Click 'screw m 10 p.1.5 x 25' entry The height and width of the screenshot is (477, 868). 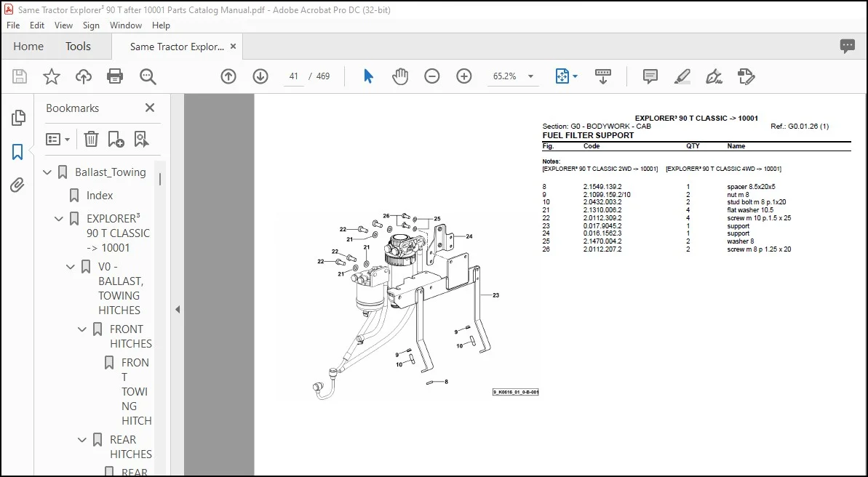click(759, 218)
